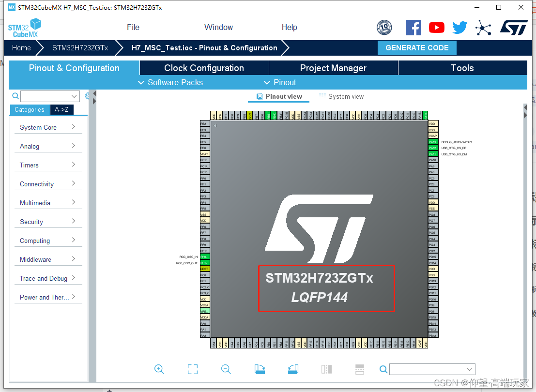Switch to Tools tab

pyautogui.click(x=462, y=68)
